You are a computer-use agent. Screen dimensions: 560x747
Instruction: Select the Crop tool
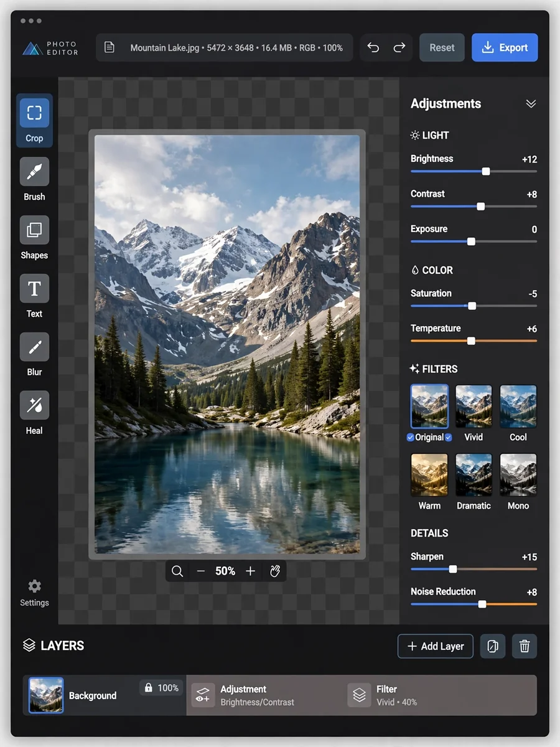click(x=34, y=121)
